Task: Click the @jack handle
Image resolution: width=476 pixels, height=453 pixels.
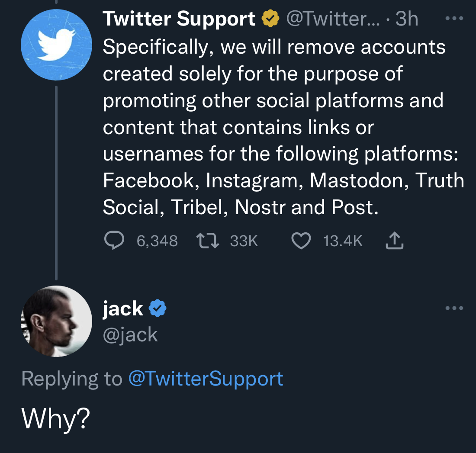Action: (x=130, y=334)
